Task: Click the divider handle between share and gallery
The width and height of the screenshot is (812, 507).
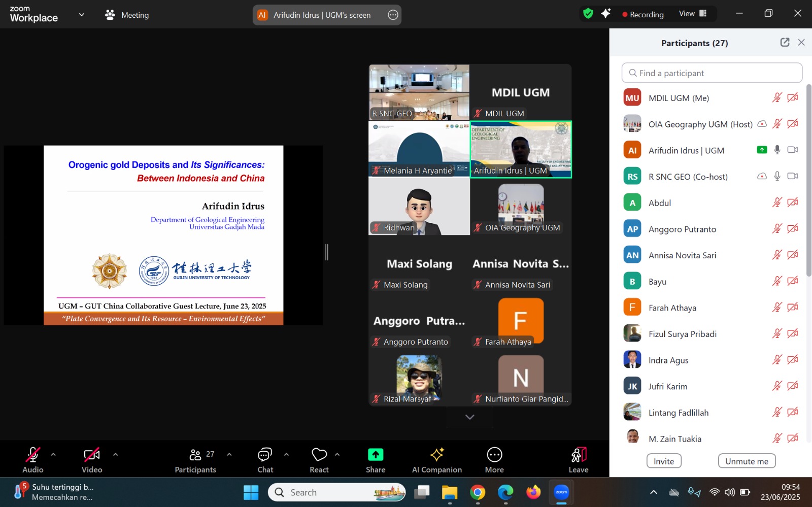Action: (327, 252)
